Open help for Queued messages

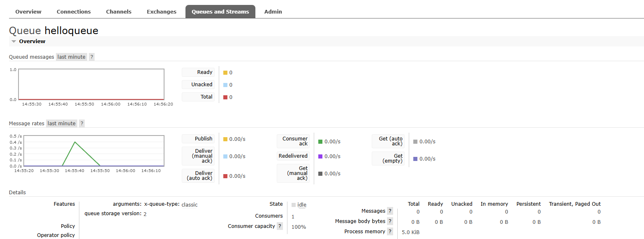(92, 57)
